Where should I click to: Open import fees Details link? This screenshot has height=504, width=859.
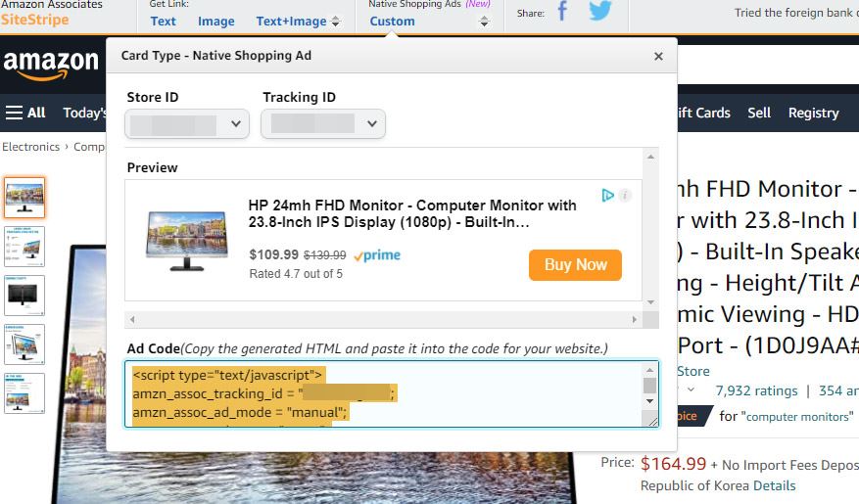click(x=774, y=486)
